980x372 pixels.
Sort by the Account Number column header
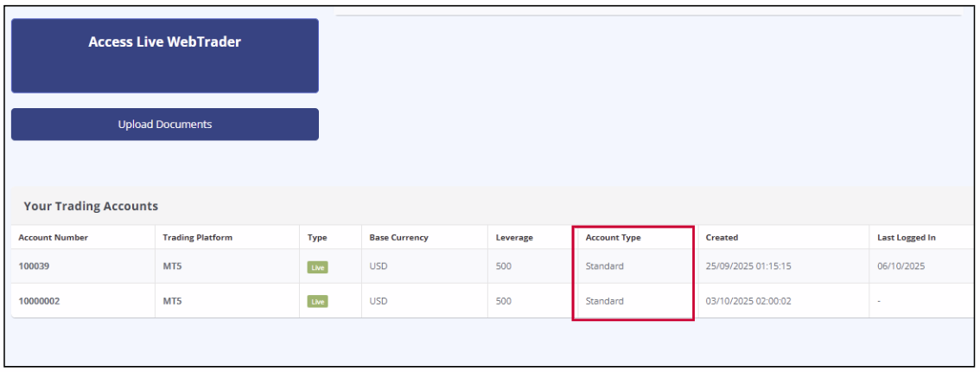53,237
